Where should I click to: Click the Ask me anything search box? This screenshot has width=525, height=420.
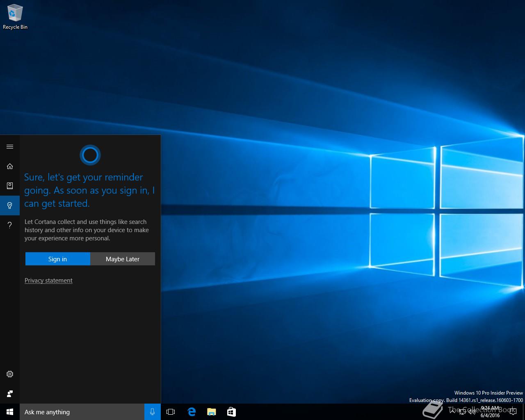82,412
